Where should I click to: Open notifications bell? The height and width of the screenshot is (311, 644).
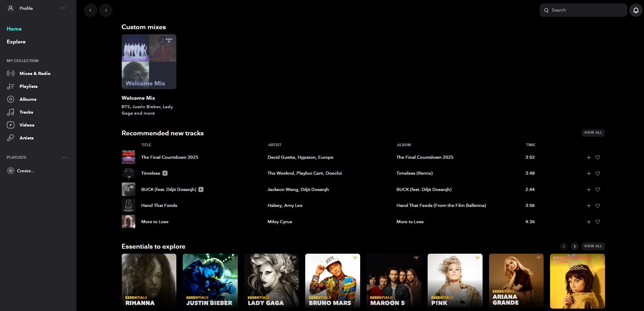(x=636, y=10)
